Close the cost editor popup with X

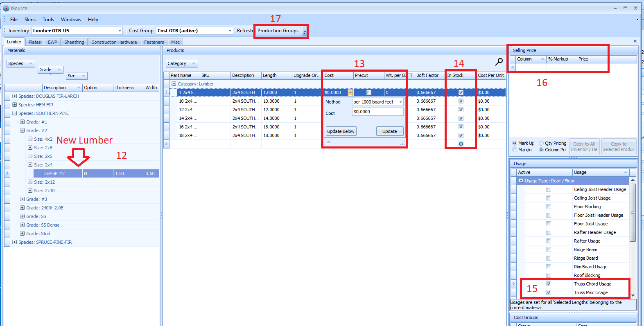point(328,142)
